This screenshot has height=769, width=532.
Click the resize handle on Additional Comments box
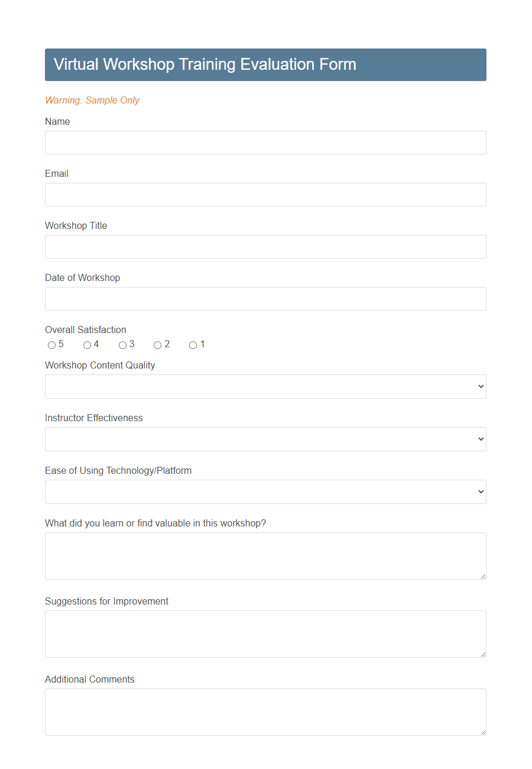483,733
